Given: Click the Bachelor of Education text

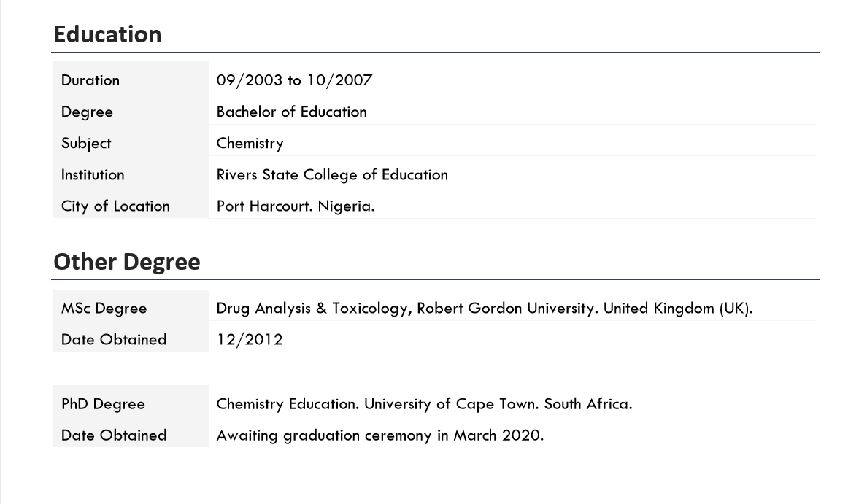Looking at the screenshot, I should [x=291, y=112].
